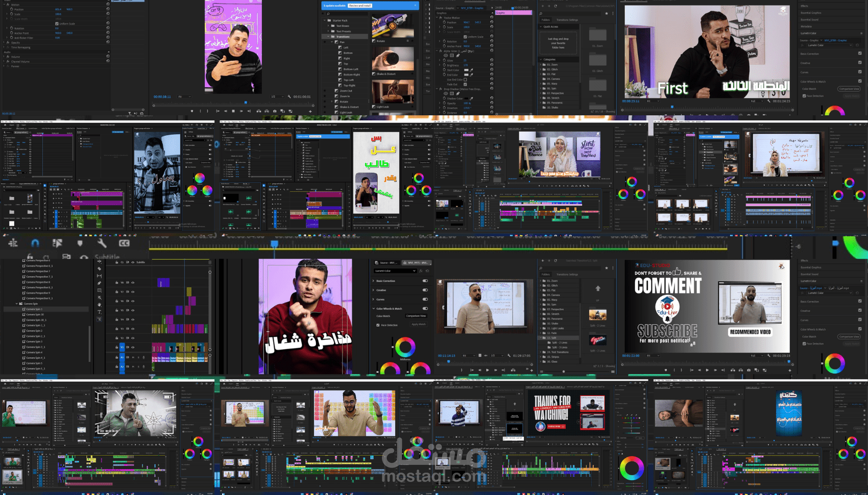Click the star favorites icon above 13. Split list
Screen dimensions: 868x495
tap(606, 267)
